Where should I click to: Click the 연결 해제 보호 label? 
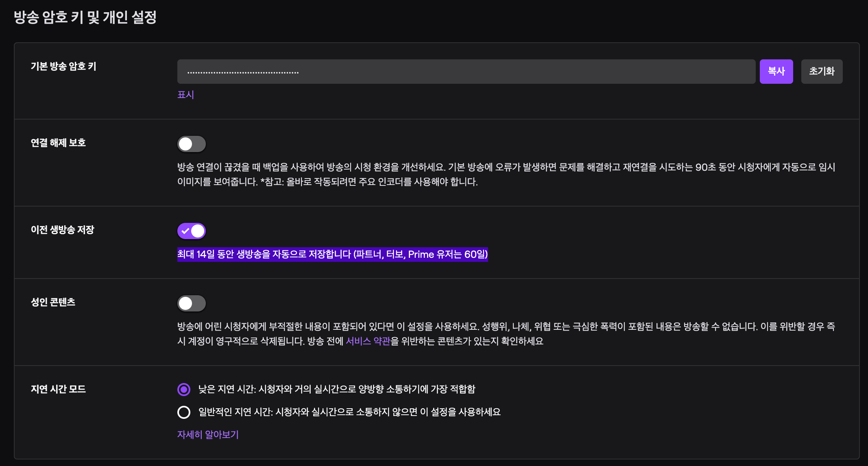[58, 143]
